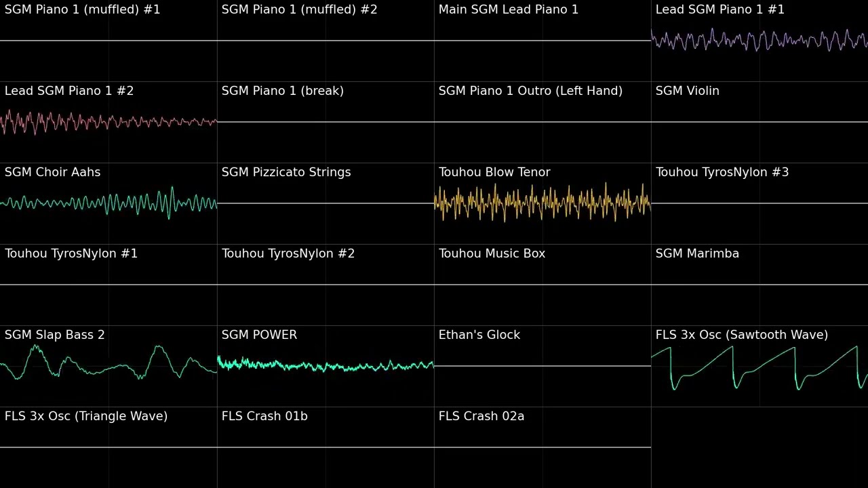Select the 'FLS Crash 01b' label
The height and width of the screenshot is (488, 868).
coord(264,416)
